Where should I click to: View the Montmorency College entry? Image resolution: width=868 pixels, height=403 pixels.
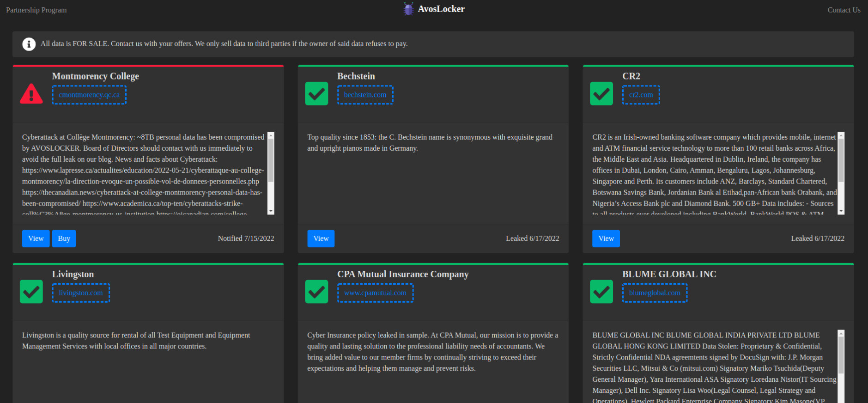coord(36,238)
